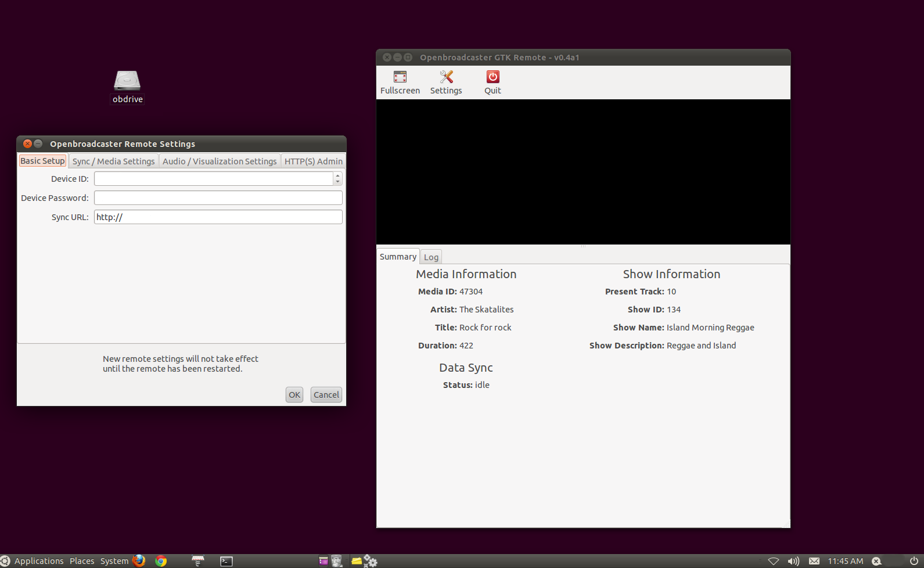The width and height of the screenshot is (924, 568).
Task: Maximize the GTK Remote window
Action: [408, 57]
